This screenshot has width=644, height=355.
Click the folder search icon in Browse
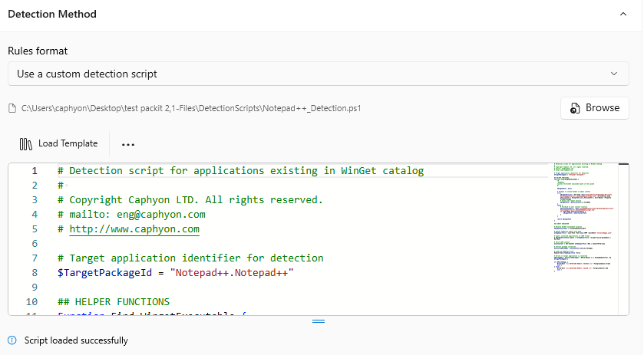574,108
